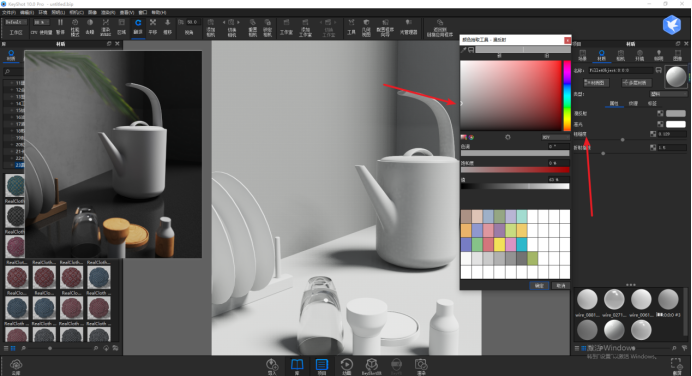Open the Edit (编辑) menu
This screenshot has width=692, height=376.
pyautogui.click(x=27, y=12)
